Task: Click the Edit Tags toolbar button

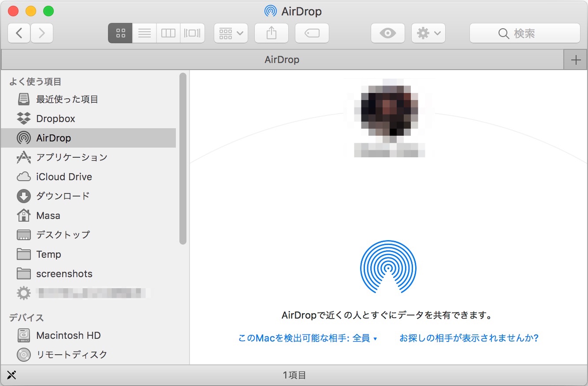Action: 312,33
